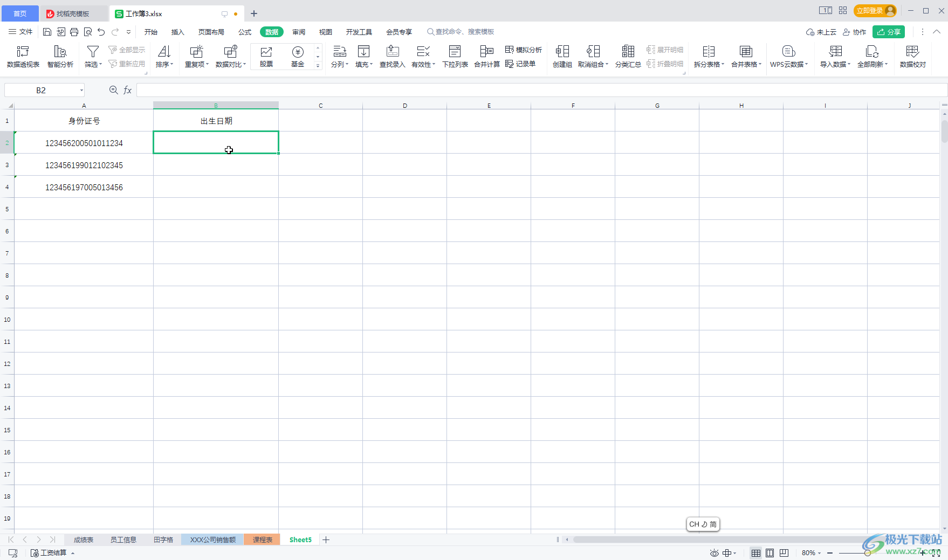This screenshot has height=560, width=948.
Task: Toggle normal view in the status bar
Action: 756,553
